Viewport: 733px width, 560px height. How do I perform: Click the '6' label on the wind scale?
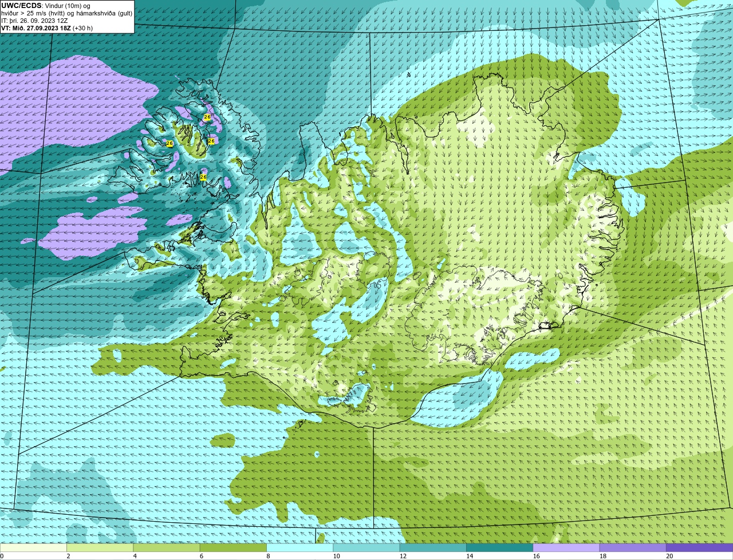(202, 556)
